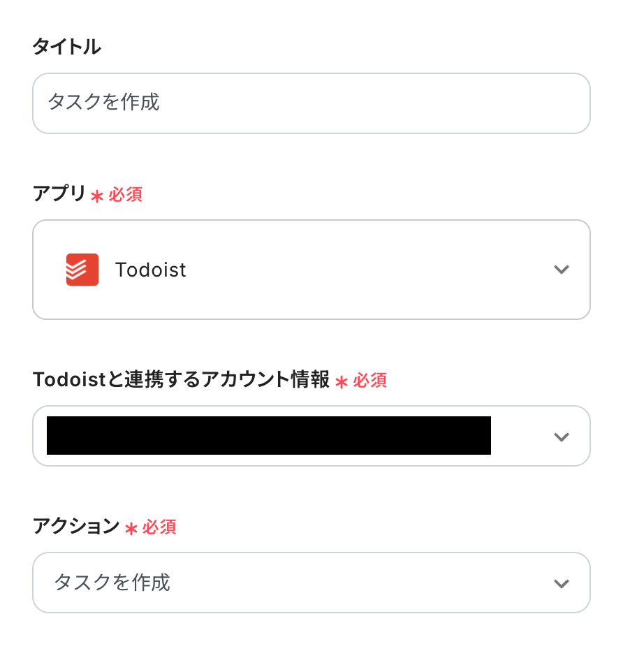The width and height of the screenshot is (644, 658).
Task: Click the red asterisk beside アカウント情報 label
Action: click(342, 382)
